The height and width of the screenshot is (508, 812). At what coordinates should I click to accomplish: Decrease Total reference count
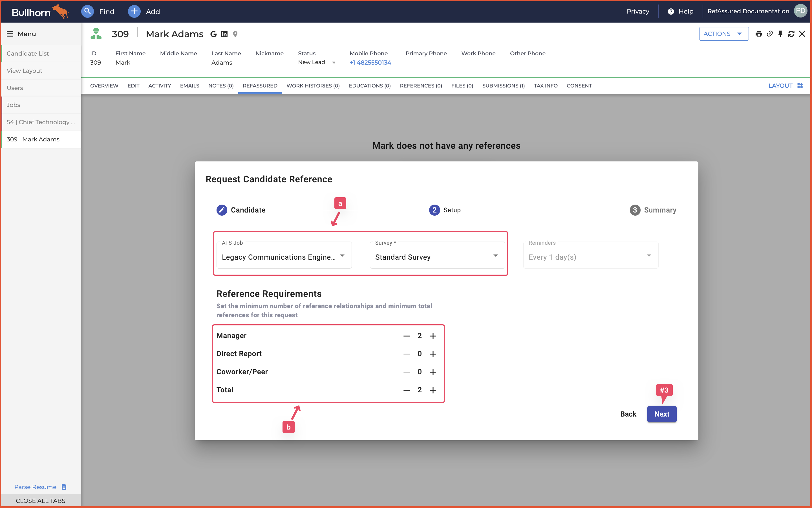(407, 390)
